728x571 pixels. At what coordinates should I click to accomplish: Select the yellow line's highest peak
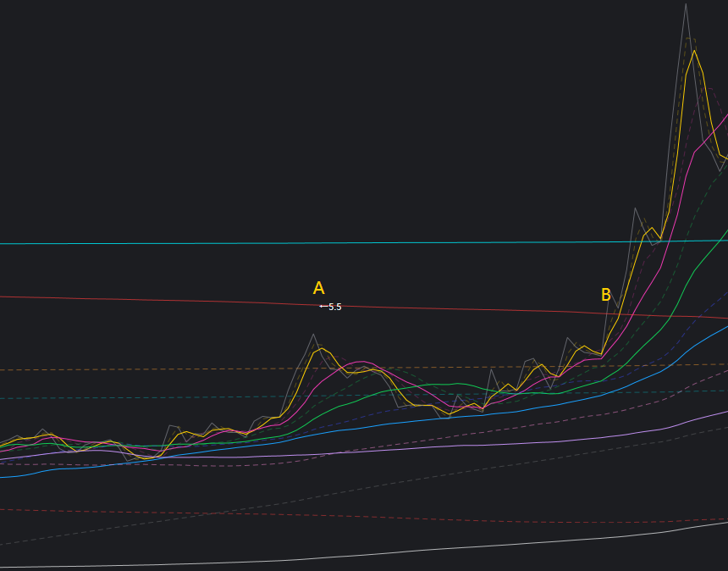pyautogui.click(x=694, y=51)
